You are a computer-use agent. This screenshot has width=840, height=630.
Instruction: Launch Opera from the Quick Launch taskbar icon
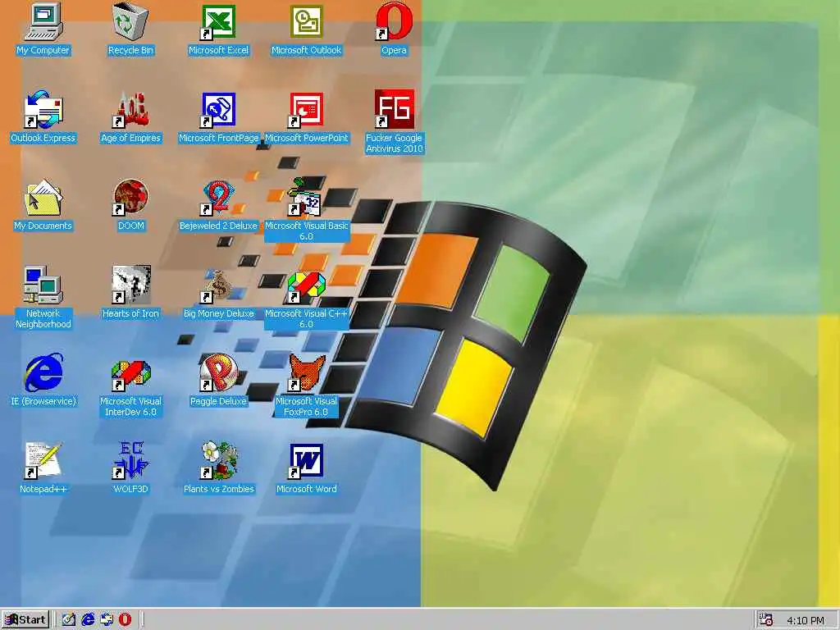(x=125, y=620)
